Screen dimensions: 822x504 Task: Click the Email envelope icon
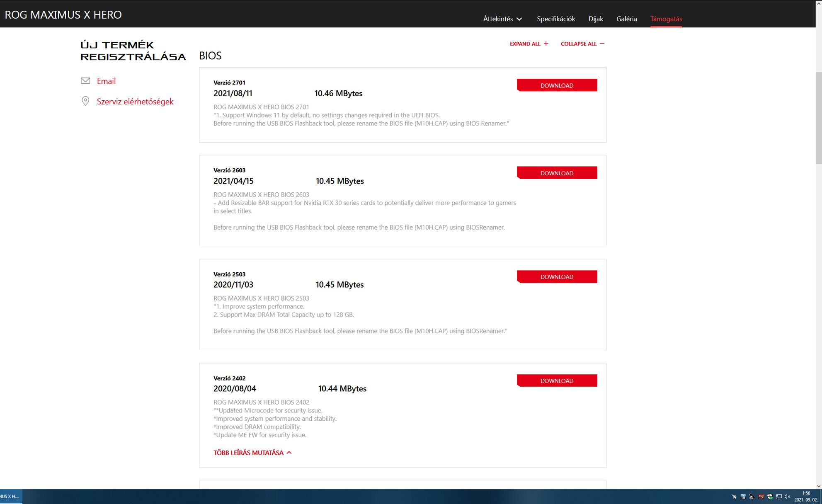pos(85,81)
